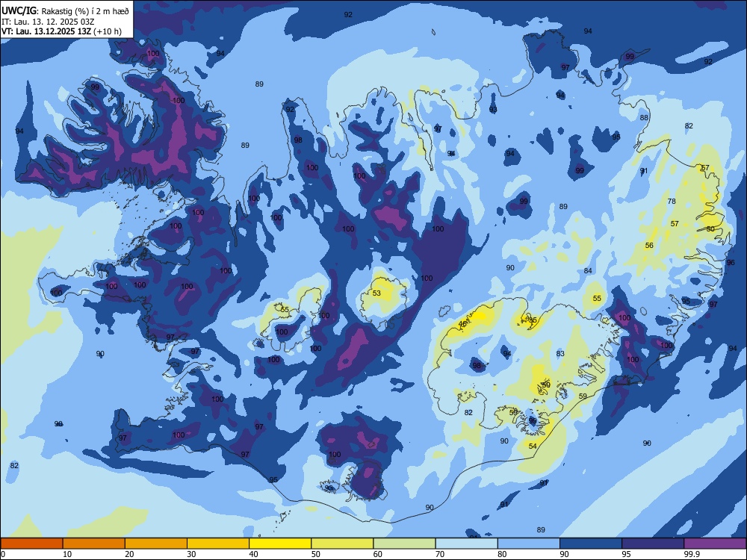Image resolution: width=747 pixels, height=560 pixels.
Task: Click the UWC/IG title label
Action: point(19,10)
